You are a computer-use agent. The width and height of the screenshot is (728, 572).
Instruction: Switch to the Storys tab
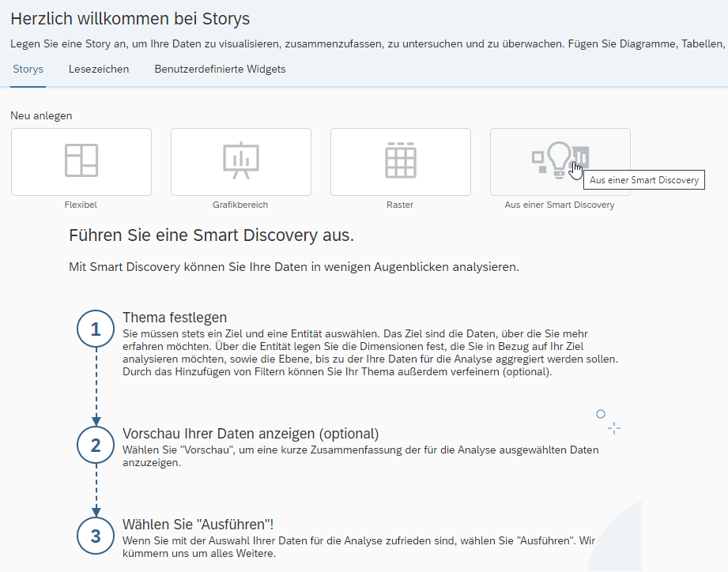pyautogui.click(x=28, y=69)
